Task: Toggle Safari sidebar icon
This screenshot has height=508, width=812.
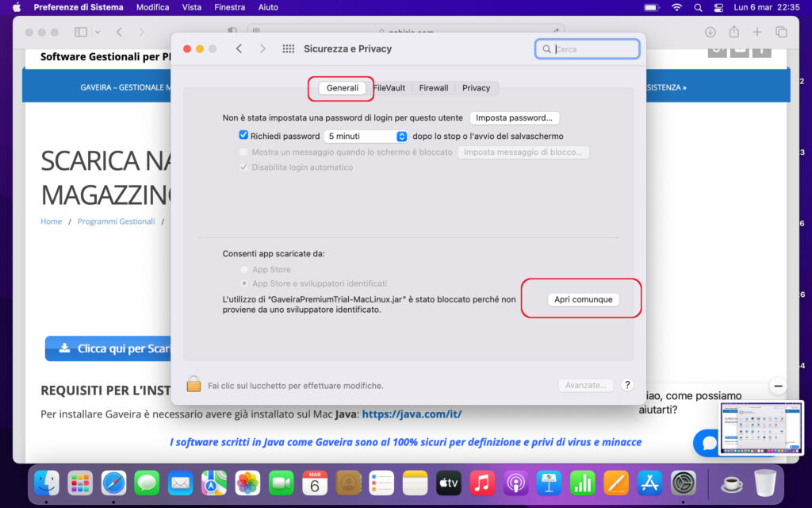Action: pyautogui.click(x=81, y=32)
